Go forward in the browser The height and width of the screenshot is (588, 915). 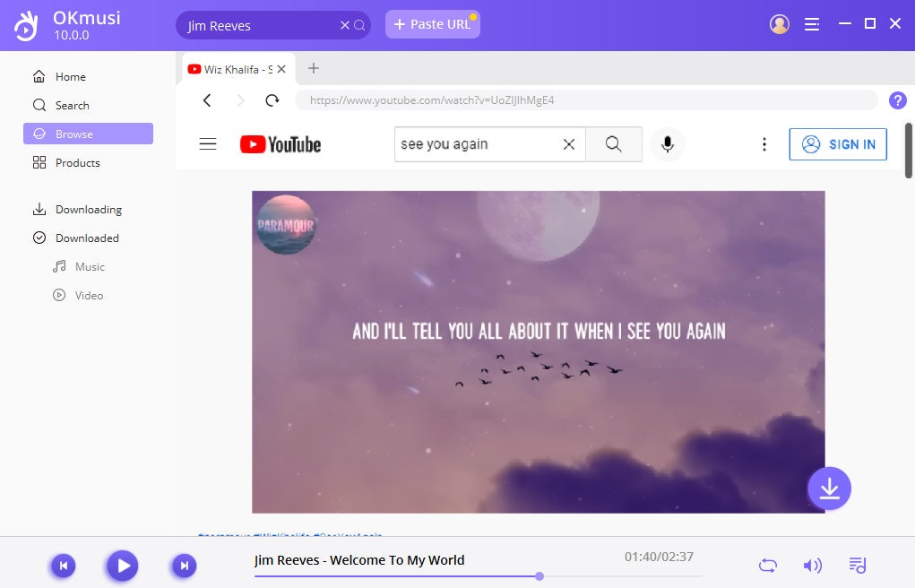pos(240,100)
